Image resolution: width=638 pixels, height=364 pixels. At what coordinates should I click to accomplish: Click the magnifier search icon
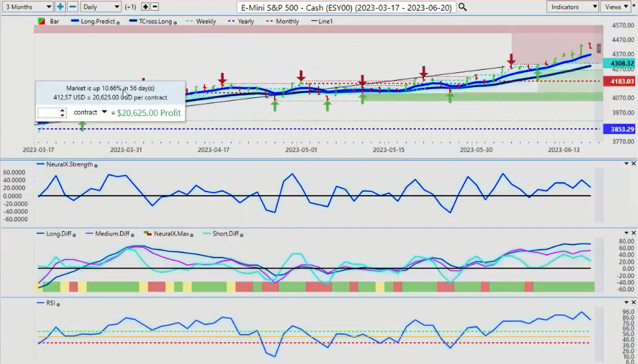click(x=462, y=7)
